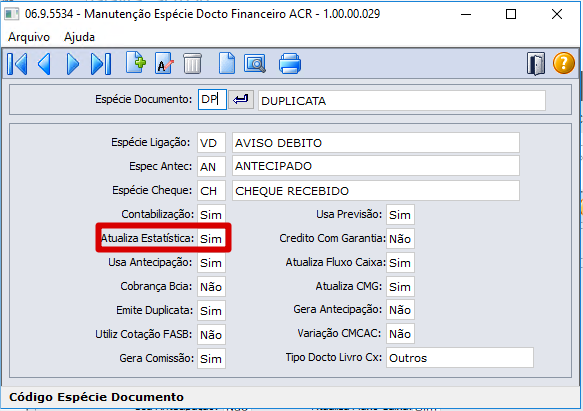Add a new record with plus icon
Image resolution: width=583 pixels, height=411 pixels.
136,62
